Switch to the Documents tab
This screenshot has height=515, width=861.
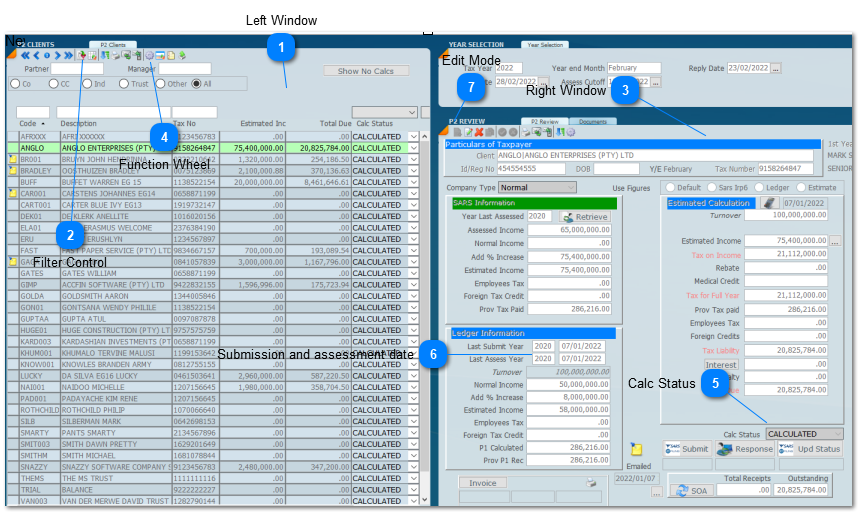point(593,121)
